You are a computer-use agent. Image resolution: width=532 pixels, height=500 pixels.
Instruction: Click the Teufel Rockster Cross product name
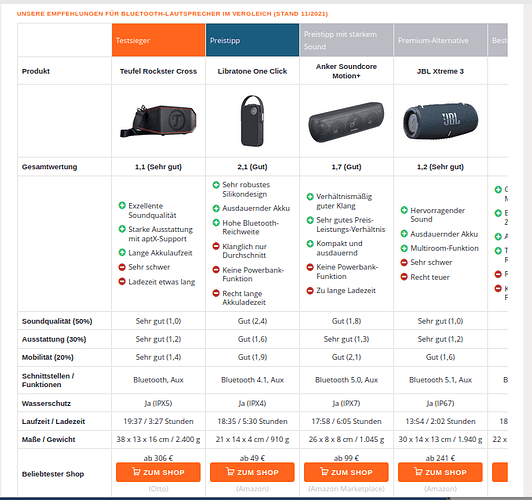158,71
